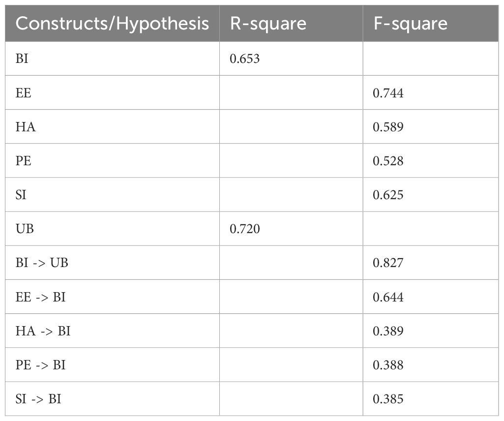This screenshot has height=421, width=504.
Task: Select the SI construct row label
Action: pos(21,195)
